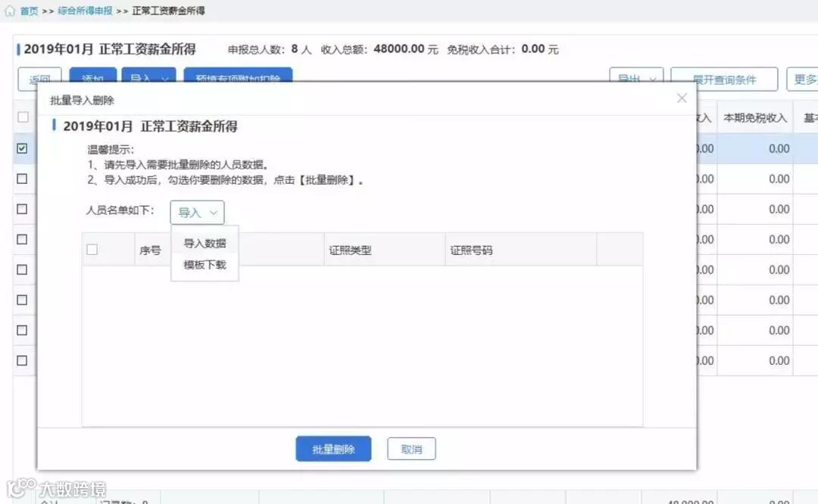Open the 导入 dropdown in dialog
This screenshot has height=504, width=818.
coord(197,213)
